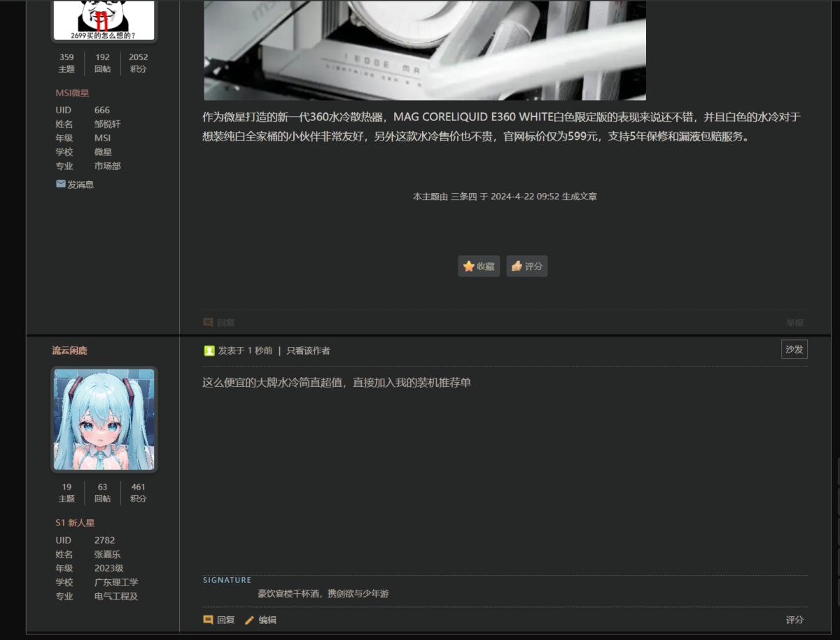Viewport: 840px width, 640px height.
Task: Select 只看该作者 filter link
Action: pos(308,350)
